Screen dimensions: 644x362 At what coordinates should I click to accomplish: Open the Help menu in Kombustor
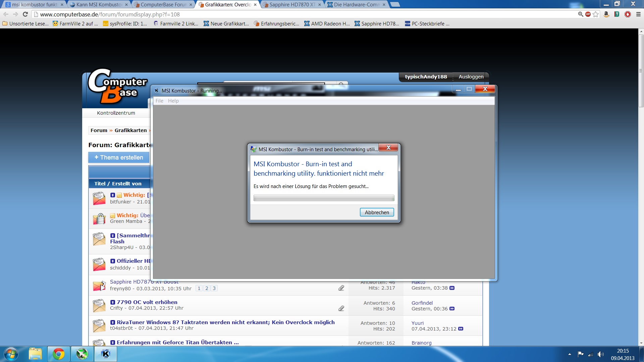point(173,101)
